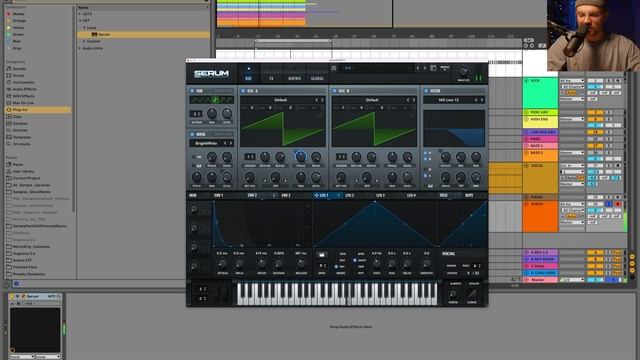The image size is (640, 360).
Task: Select next OSC A wavetable arrow
Action: [x=322, y=100]
